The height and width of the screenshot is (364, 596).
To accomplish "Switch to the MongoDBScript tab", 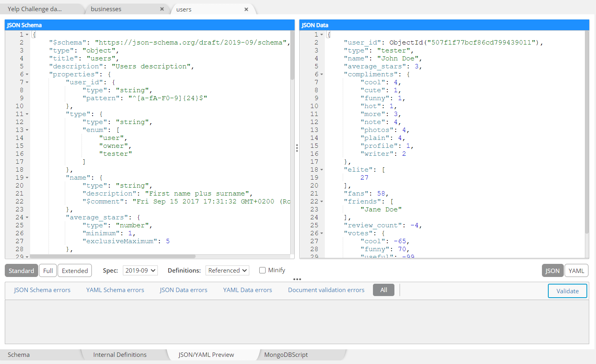I will click(x=286, y=355).
